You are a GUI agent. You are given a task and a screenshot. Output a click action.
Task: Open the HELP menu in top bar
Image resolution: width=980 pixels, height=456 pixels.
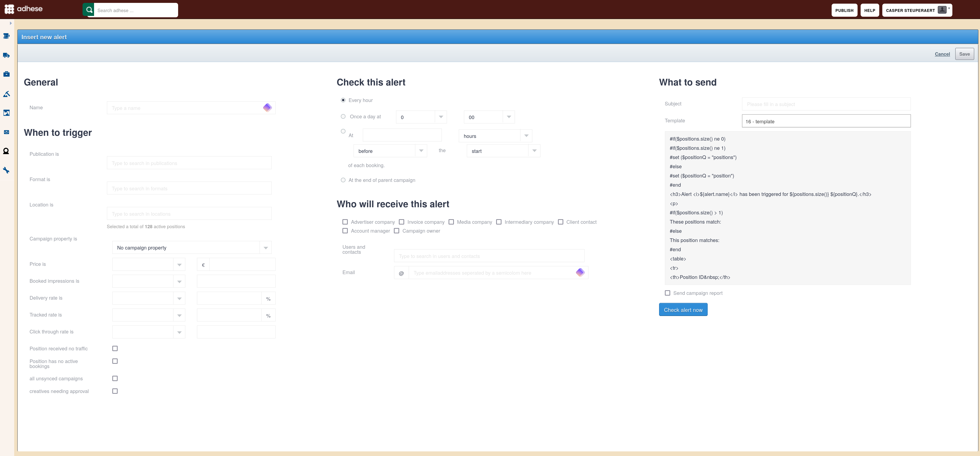pyautogui.click(x=869, y=10)
